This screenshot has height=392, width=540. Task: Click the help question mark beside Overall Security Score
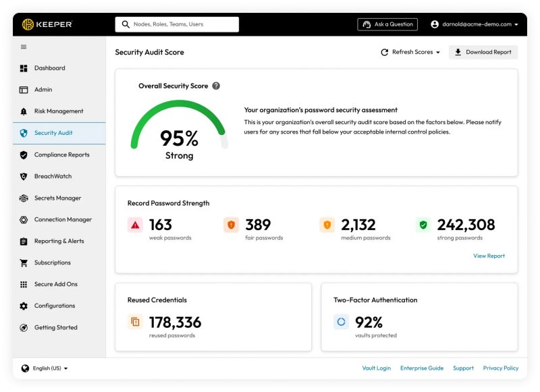click(x=216, y=86)
